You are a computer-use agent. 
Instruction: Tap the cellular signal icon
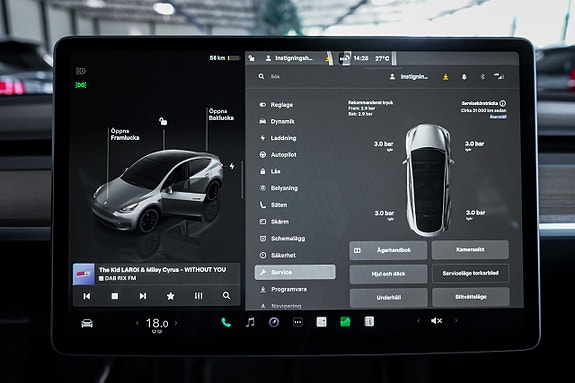pyautogui.click(x=499, y=76)
